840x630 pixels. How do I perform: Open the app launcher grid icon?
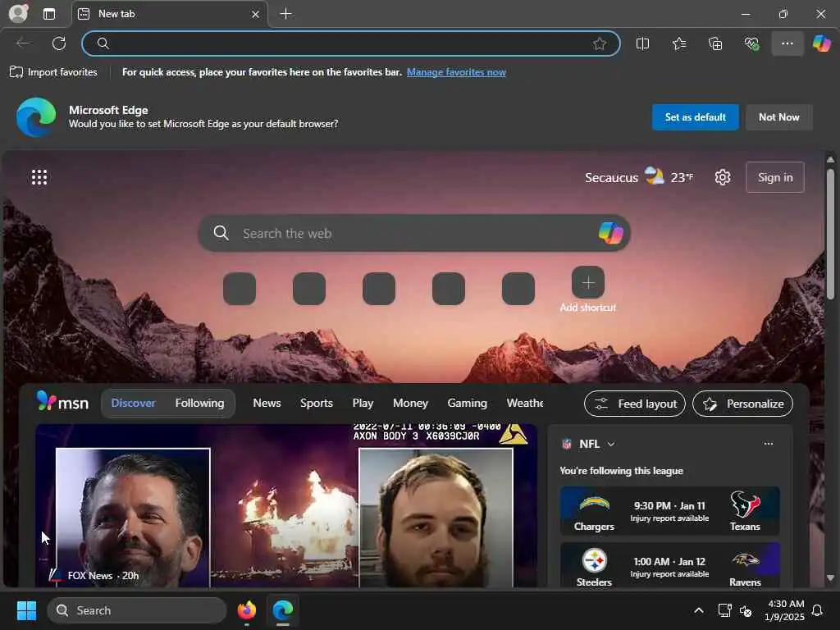pyautogui.click(x=39, y=177)
